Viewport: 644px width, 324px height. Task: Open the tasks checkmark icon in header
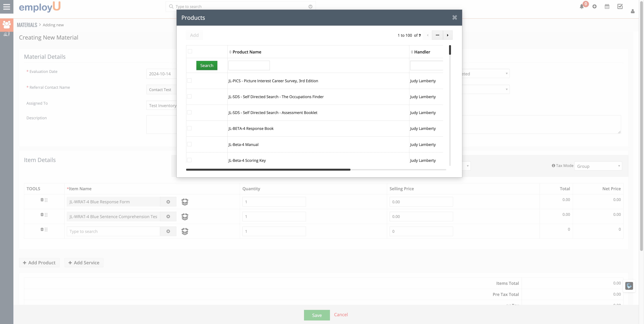pos(620,7)
